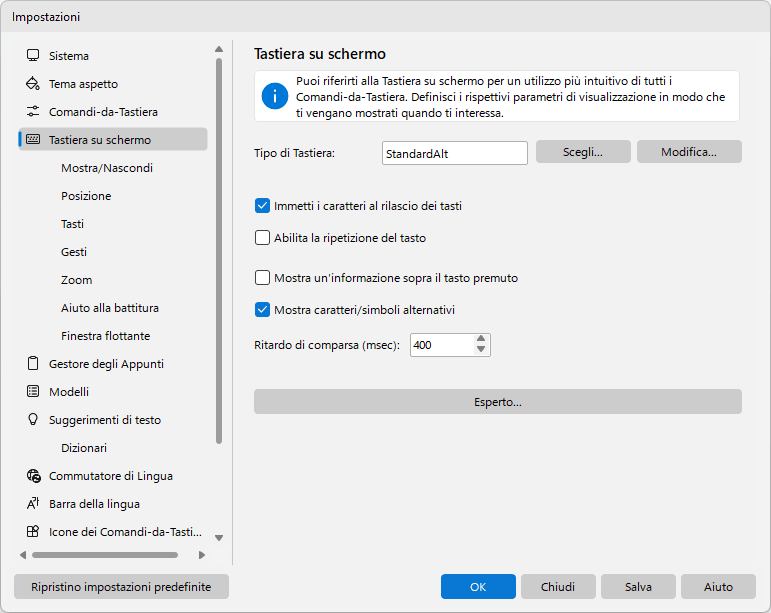Select Mostra/Nascondi subsection
The image size is (771, 613).
(x=107, y=168)
